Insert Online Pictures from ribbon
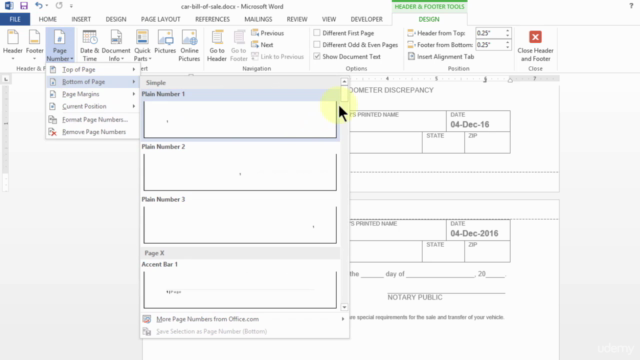 click(189, 45)
